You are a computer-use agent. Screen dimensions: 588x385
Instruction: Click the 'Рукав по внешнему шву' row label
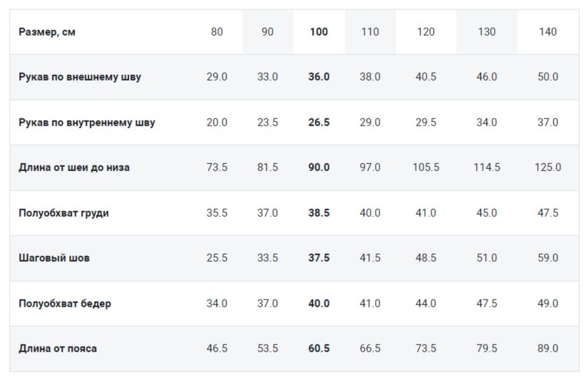pyautogui.click(x=80, y=77)
